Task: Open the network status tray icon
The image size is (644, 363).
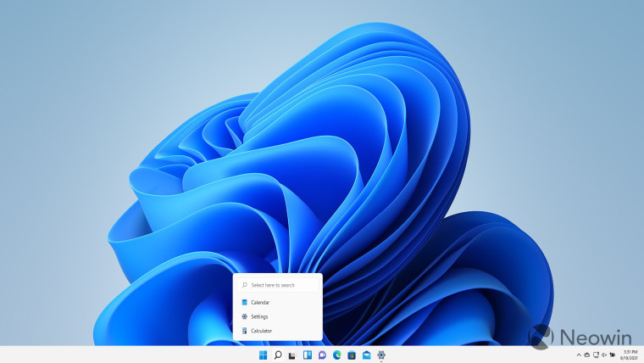Action: point(596,355)
